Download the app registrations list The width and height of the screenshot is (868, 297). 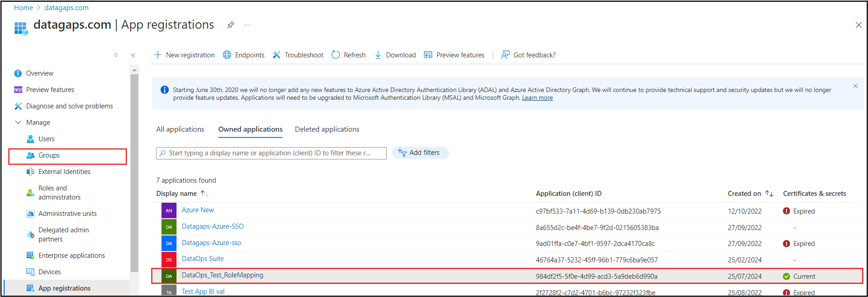(x=395, y=55)
